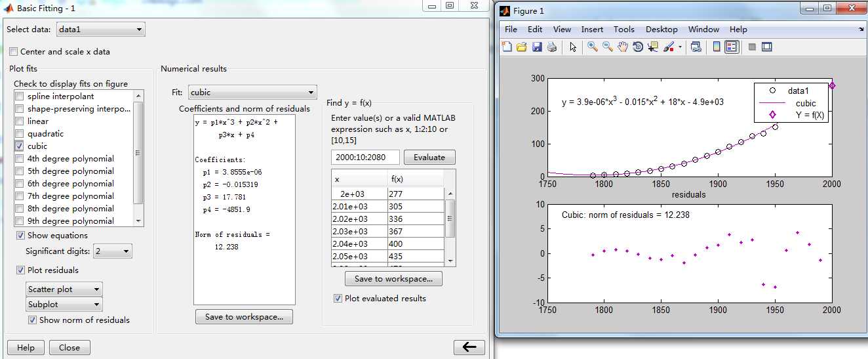Check shape-preserving interpolant fit
Viewport: 868px width, 359px height.
tap(20, 109)
